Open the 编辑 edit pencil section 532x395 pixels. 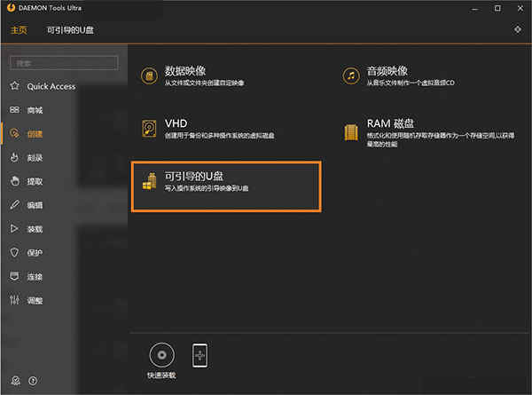(26, 205)
